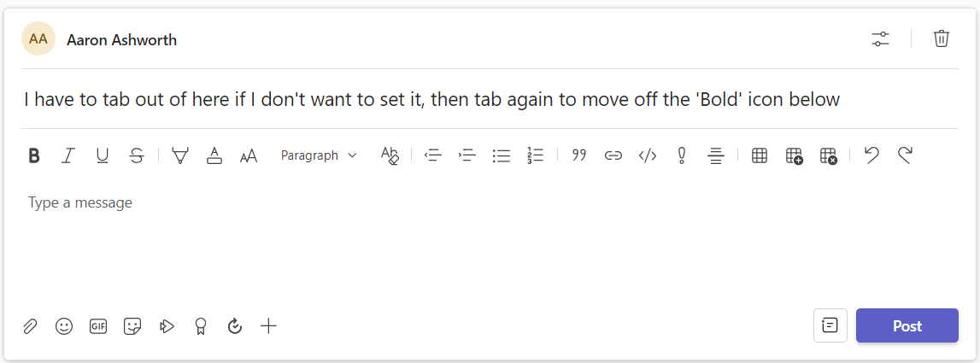This screenshot has height=363, width=980.
Task: Insert a bulleted list
Action: (502, 155)
